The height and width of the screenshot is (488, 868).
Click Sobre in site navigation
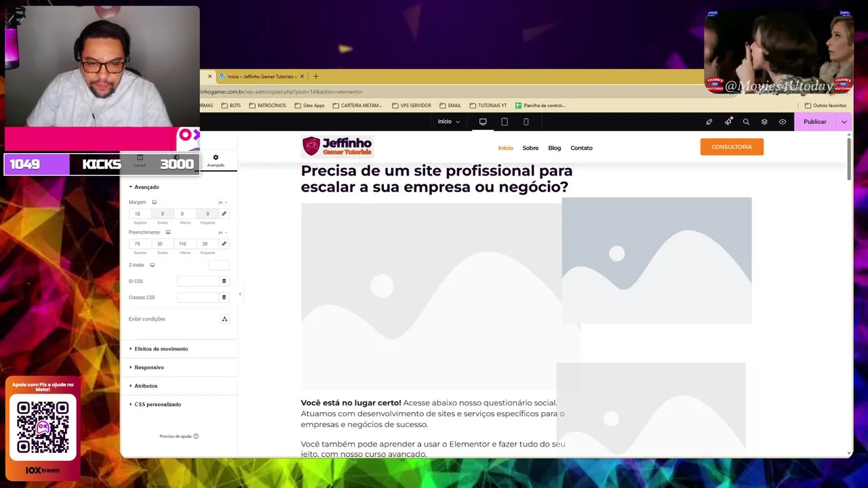click(x=530, y=148)
